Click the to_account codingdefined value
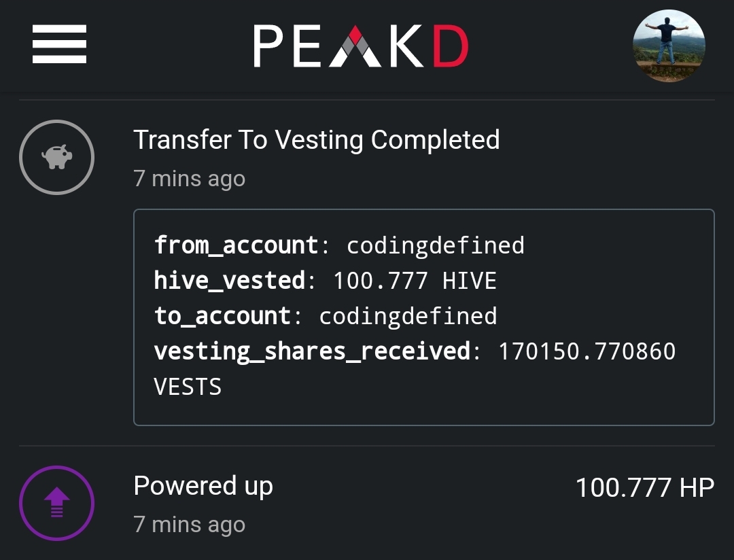734x560 pixels. [408, 316]
